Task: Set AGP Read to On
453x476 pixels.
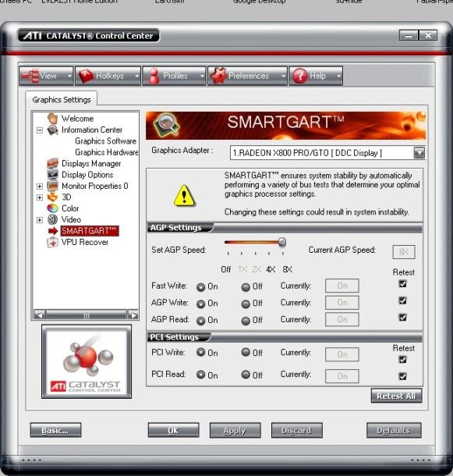Action: 200,321
